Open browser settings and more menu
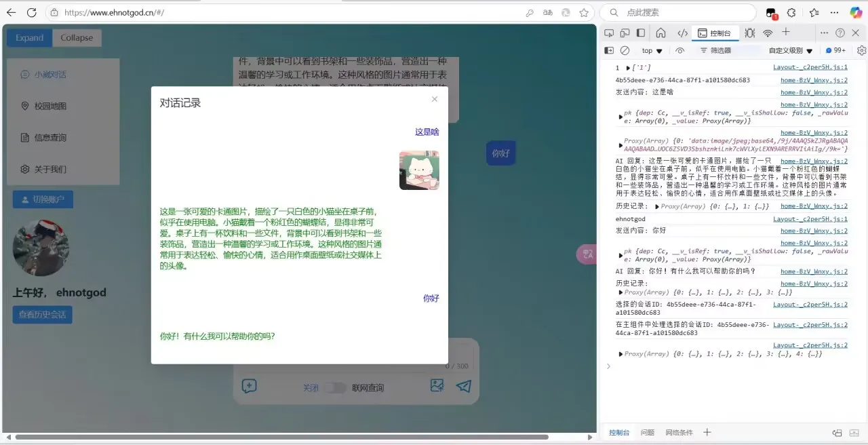 pos(835,13)
